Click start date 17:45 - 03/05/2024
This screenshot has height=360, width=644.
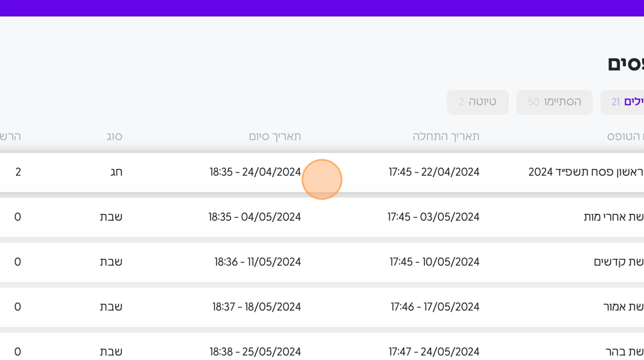tap(433, 217)
